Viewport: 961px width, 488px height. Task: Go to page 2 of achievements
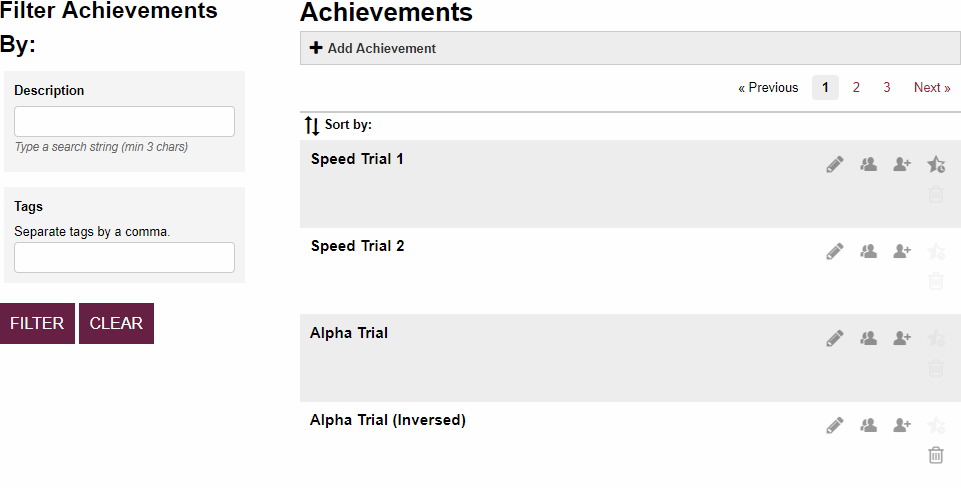[856, 88]
